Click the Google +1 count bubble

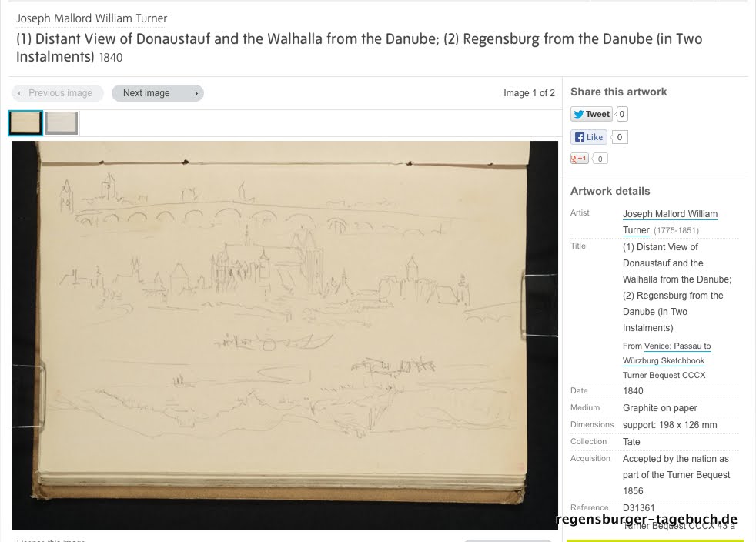600,159
